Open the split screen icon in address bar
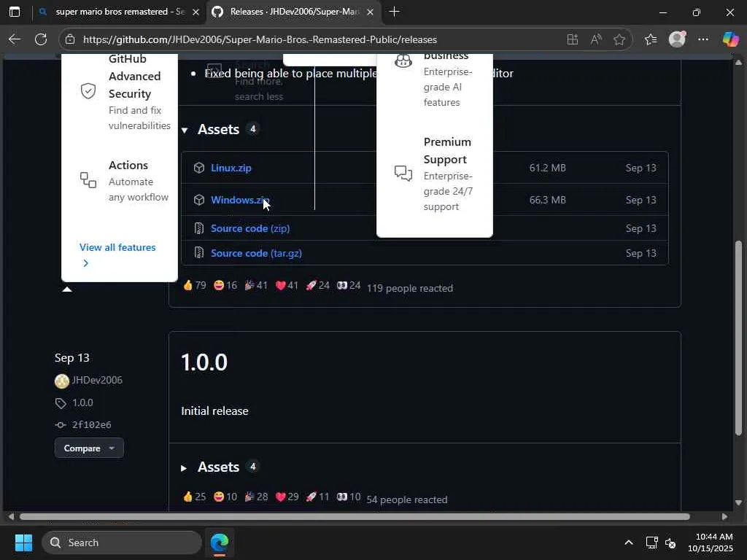 (573, 39)
